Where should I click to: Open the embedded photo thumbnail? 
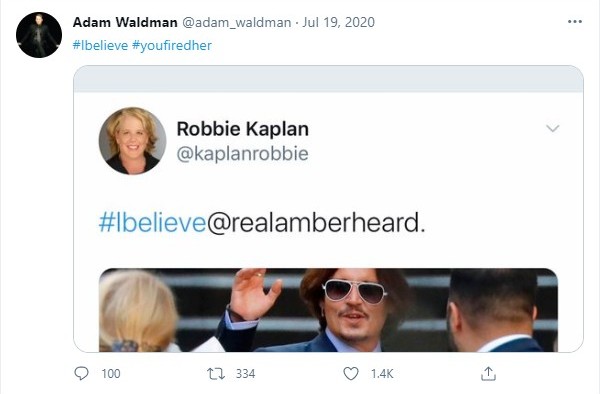(x=328, y=310)
